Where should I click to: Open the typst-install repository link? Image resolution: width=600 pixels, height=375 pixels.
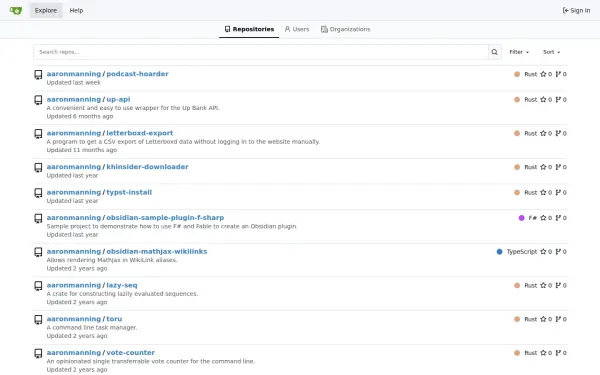click(x=129, y=192)
